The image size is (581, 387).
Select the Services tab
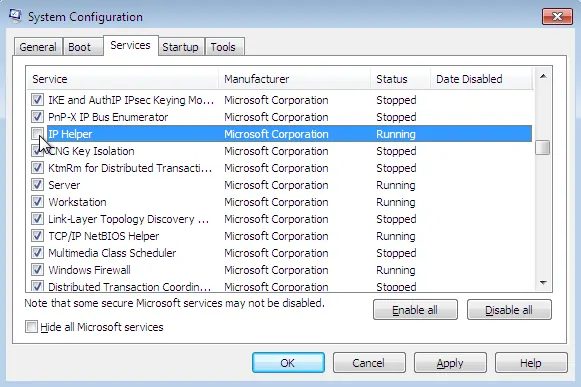[130, 45]
